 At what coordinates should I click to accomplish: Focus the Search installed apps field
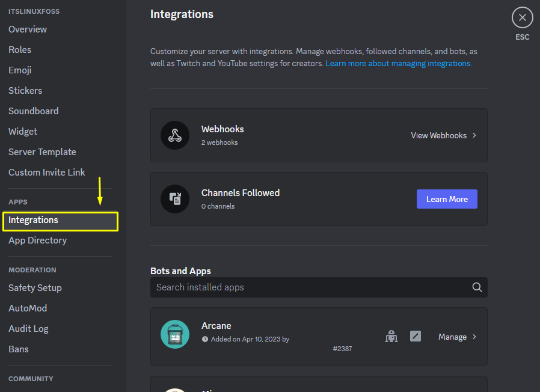319,287
